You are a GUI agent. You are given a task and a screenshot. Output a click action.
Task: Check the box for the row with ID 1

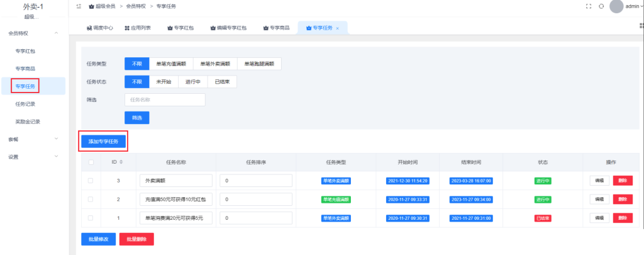click(91, 218)
